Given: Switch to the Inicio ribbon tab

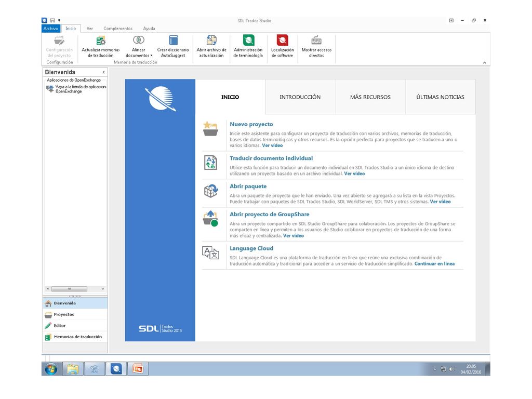Looking at the screenshot, I should click(71, 29).
